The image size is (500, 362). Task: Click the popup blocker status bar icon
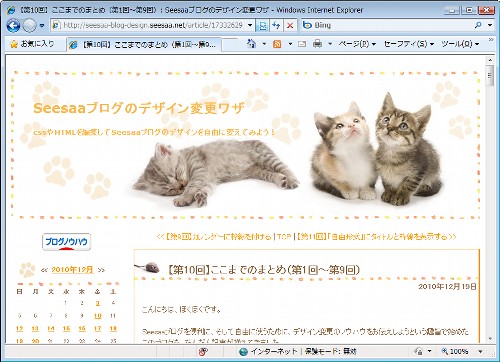click(x=203, y=351)
